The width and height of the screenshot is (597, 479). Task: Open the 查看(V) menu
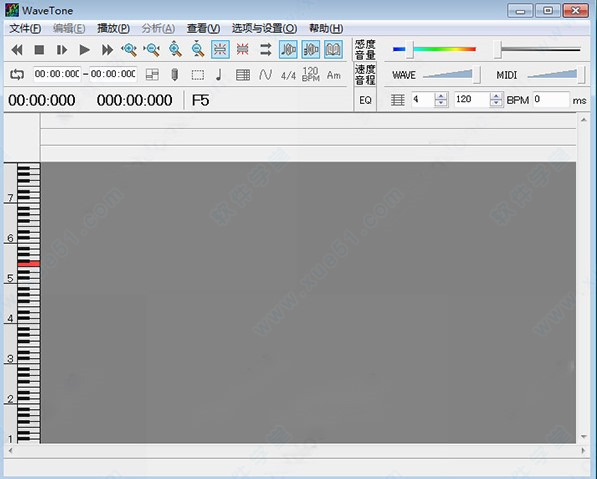203,29
